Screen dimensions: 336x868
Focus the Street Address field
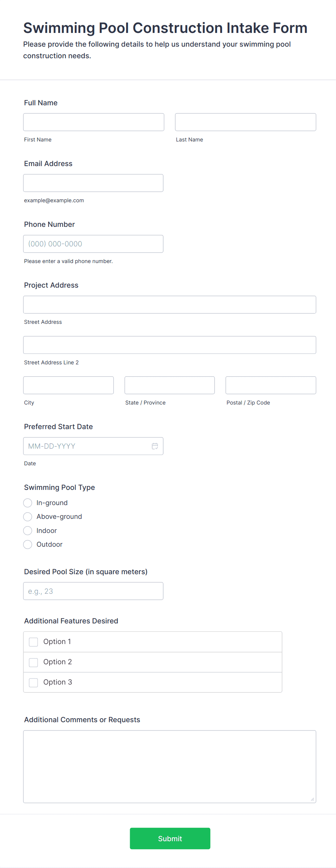tap(169, 305)
